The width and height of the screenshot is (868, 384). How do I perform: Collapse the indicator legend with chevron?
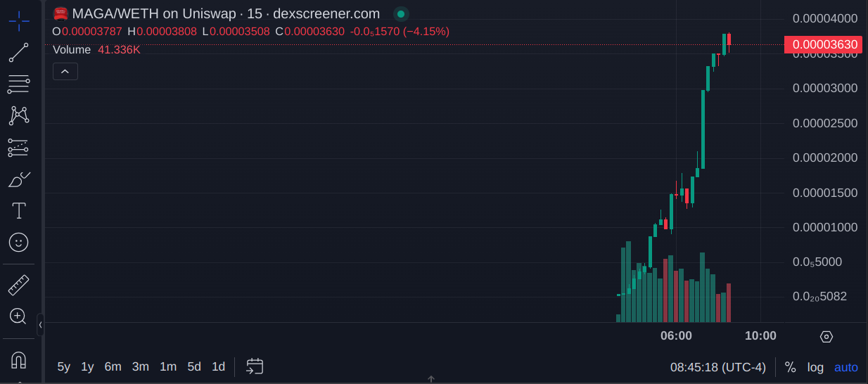coord(65,71)
